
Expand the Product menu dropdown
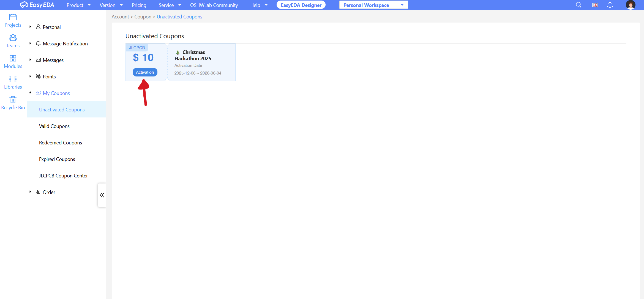[x=78, y=5]
